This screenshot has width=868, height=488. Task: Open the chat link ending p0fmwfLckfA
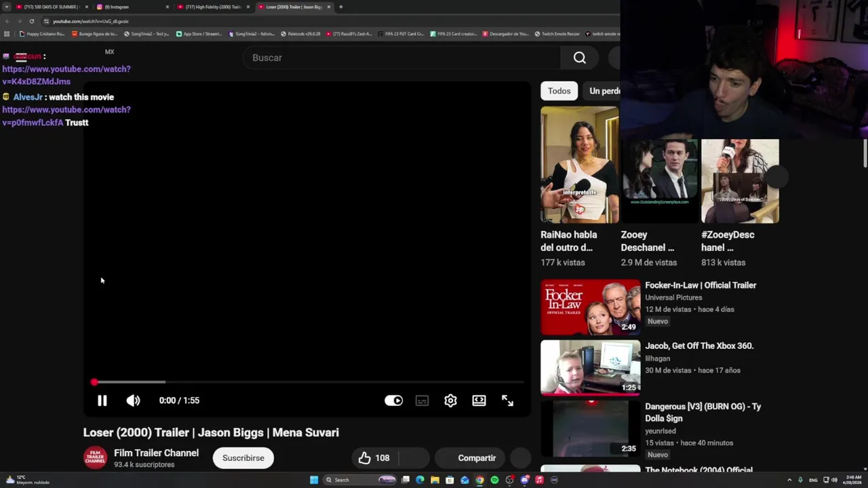pyautogui.click(x=66, y=116)
